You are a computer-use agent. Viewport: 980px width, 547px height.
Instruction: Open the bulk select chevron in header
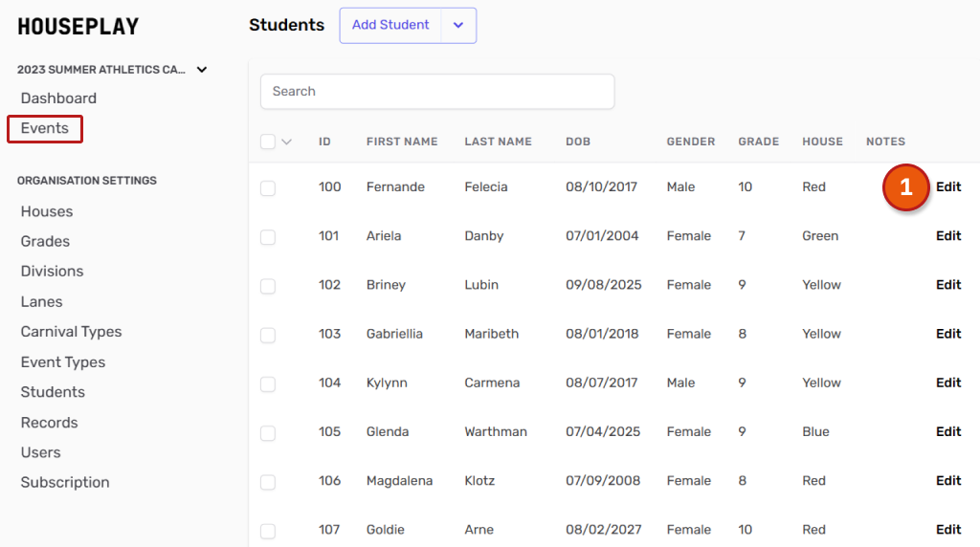click(286, 142)
